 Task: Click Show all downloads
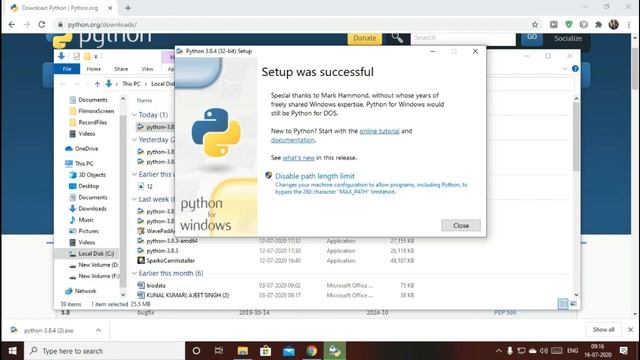pos(603,330)
